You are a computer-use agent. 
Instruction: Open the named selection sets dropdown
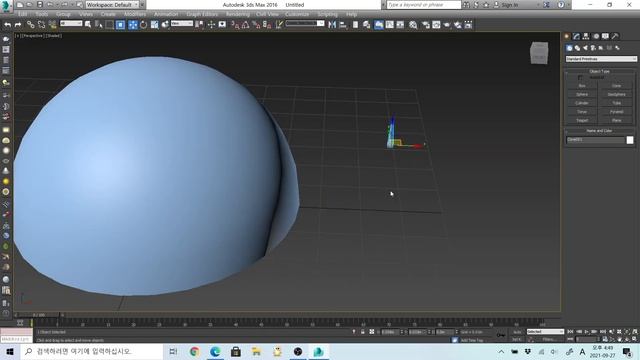coord(304,24)
